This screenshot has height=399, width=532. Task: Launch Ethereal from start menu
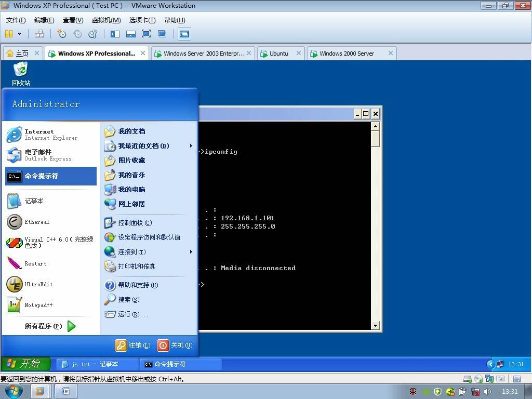click(51, 222)
